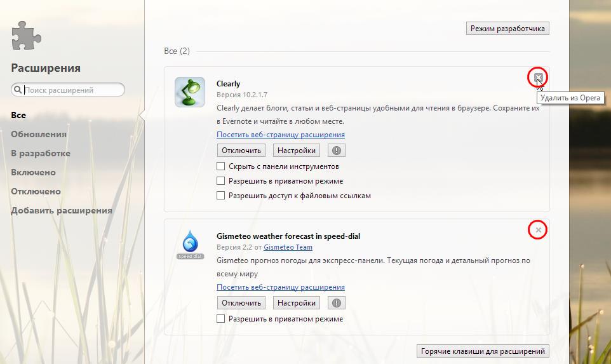
Task: Click the 'Все (2)' section heading
Action: [x=177, y=51]
